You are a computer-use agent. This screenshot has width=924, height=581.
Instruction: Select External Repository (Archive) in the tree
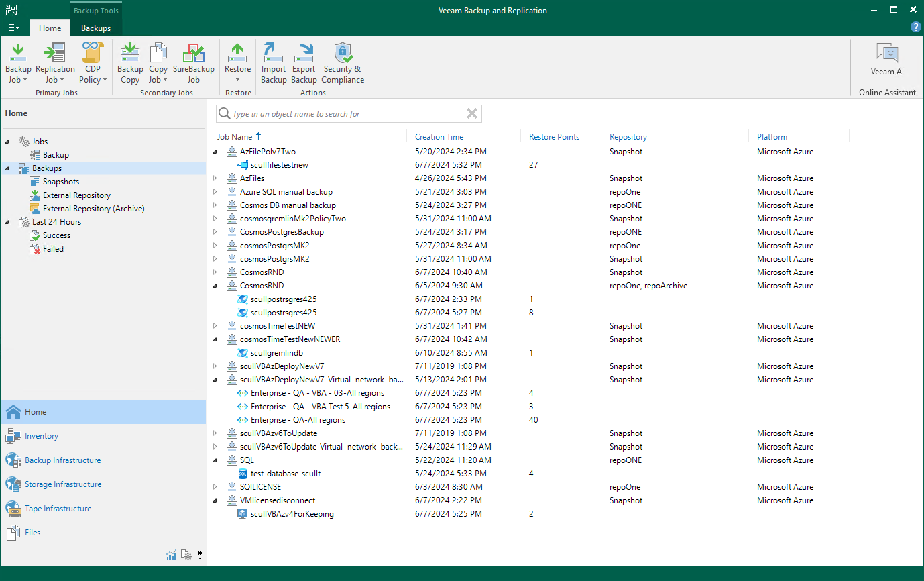(x=94, y=209)
